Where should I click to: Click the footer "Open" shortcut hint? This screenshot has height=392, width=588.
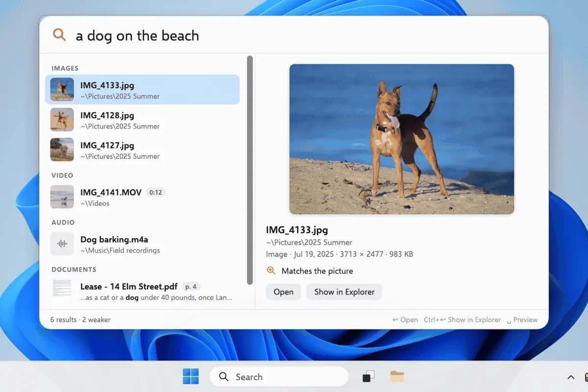click(405, 319)
